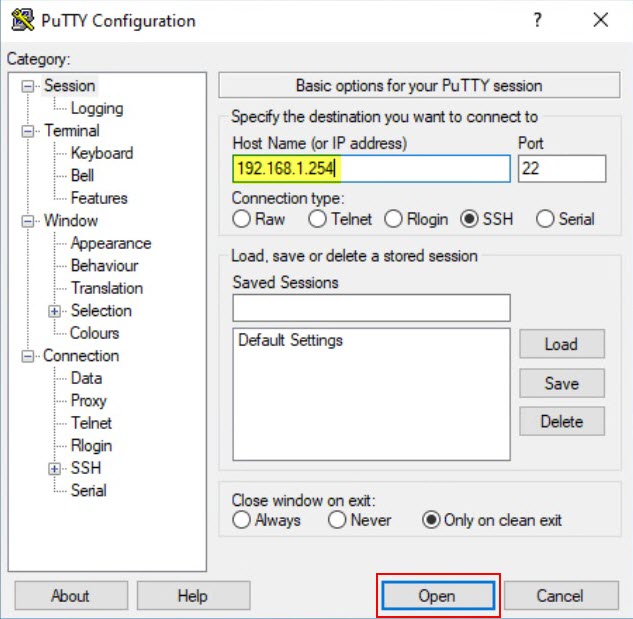Image resolution: width=633 pixels, height=619 pixels.
Task: Click the title bar question mark help icon
Action: [x=537, y=20]
